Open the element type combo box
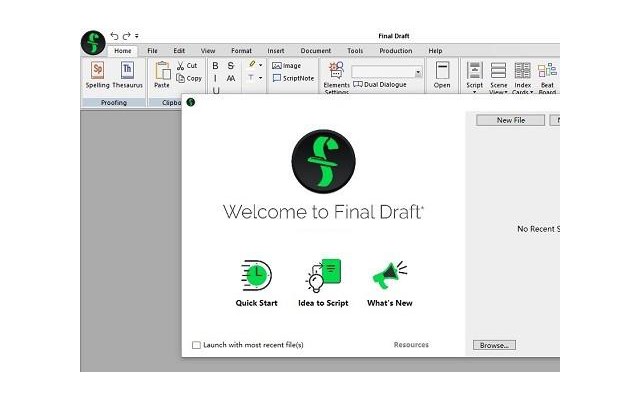The image size is (640, 400). pos(387,72)
